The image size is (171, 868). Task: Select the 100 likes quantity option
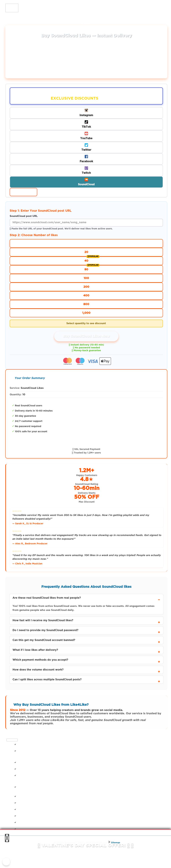coord(86,278)
